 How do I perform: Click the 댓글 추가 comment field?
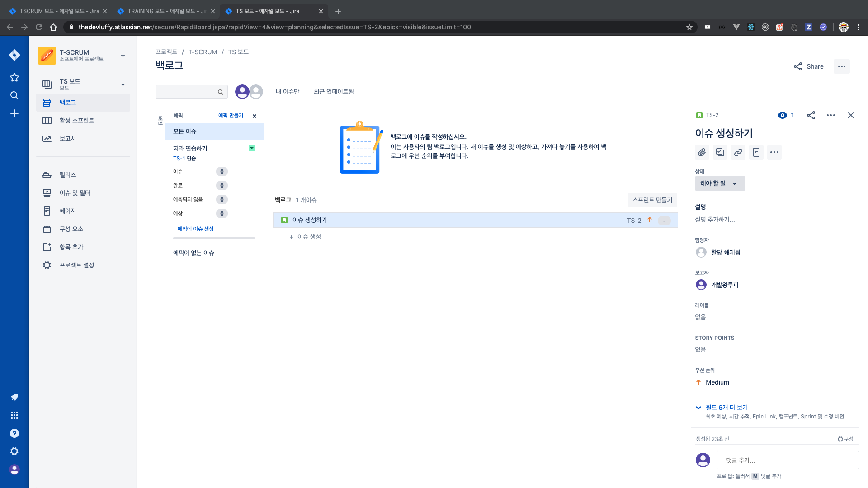(x=787, y=460)
